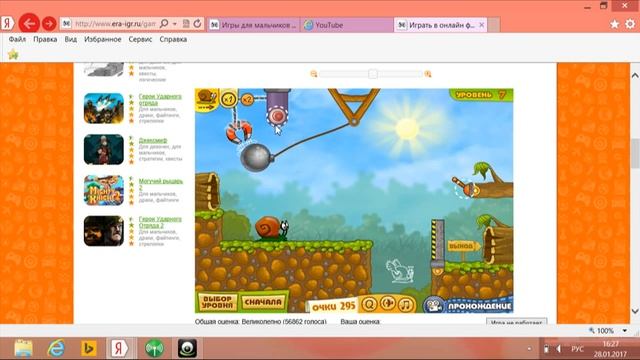640x360 pixels.
Task: Click page scrollbar up arrow
Action: tap(635, 76)
